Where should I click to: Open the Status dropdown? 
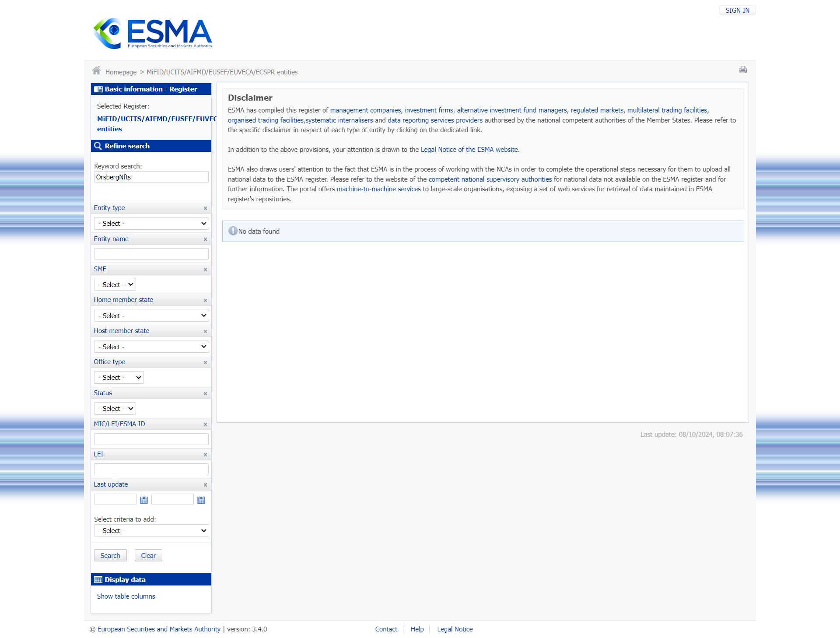pyautogui.click(x=115, y=408)
